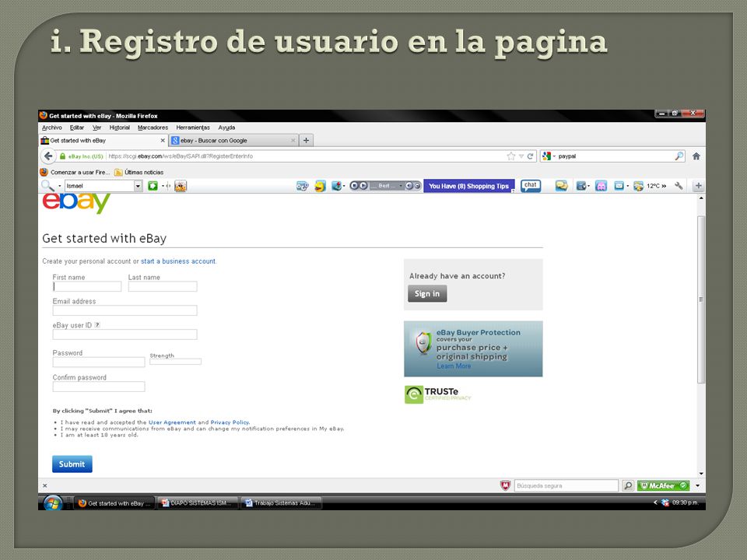Click the McAfee Búsqueda segura search field

point(566,485)
